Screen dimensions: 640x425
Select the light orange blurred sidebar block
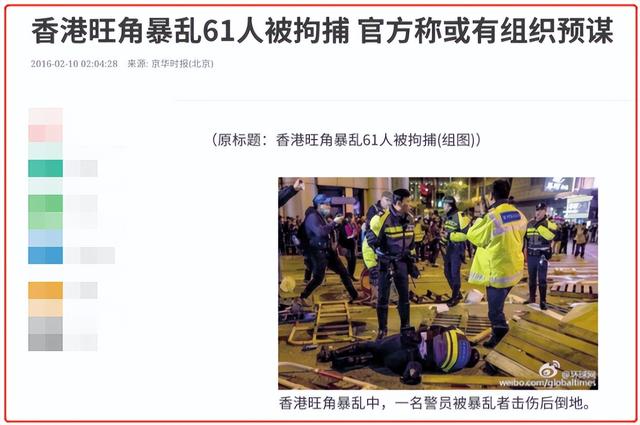click(x=45, y=308)
